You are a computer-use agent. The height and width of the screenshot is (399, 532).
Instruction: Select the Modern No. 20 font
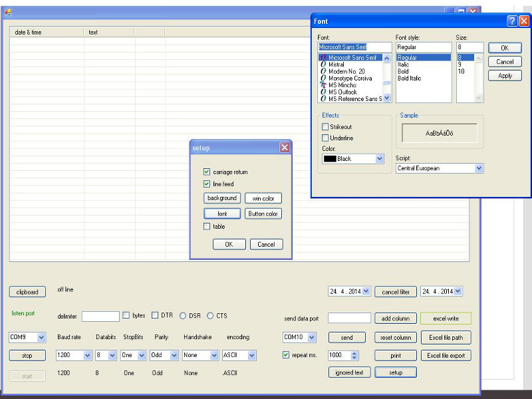click(350, 71)
